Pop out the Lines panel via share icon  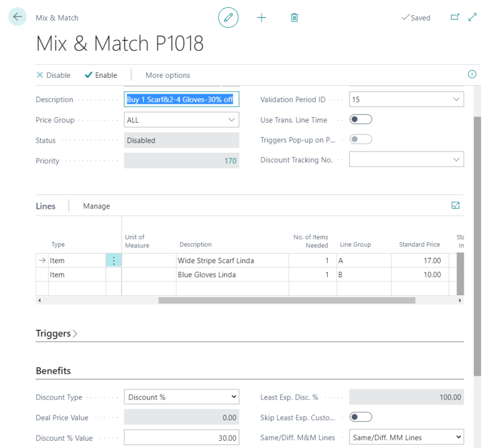[456, 205]
